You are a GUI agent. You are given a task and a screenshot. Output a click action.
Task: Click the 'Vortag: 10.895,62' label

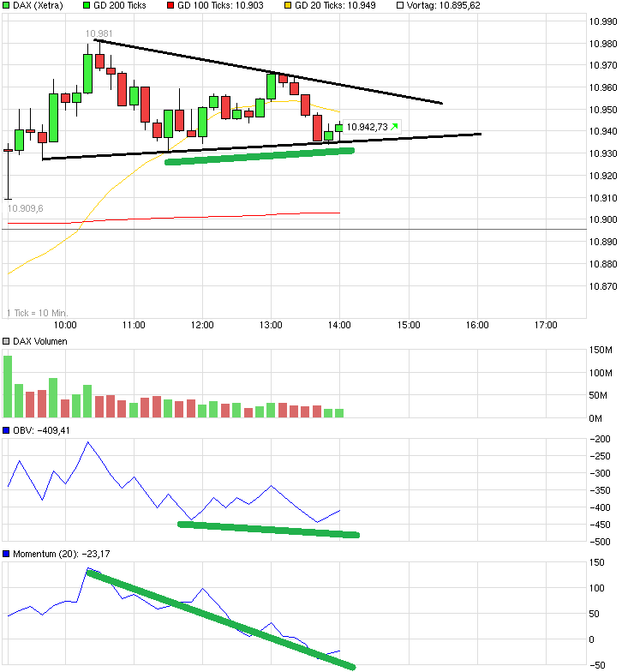444,5
